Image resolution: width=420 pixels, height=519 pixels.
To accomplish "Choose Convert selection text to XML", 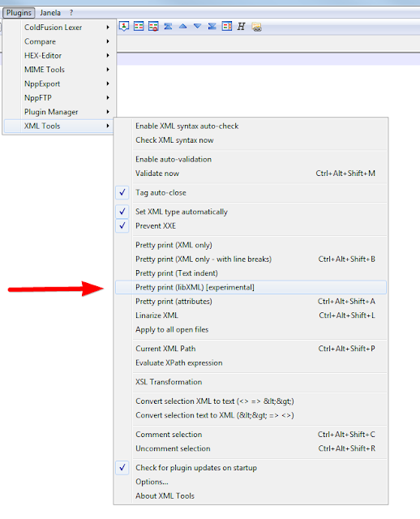I will click(x=251, y=415).
